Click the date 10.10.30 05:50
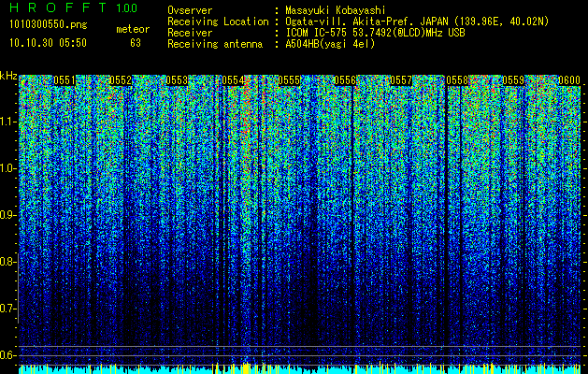The height and width of the screenshot is (374, 588). [48, 43]
